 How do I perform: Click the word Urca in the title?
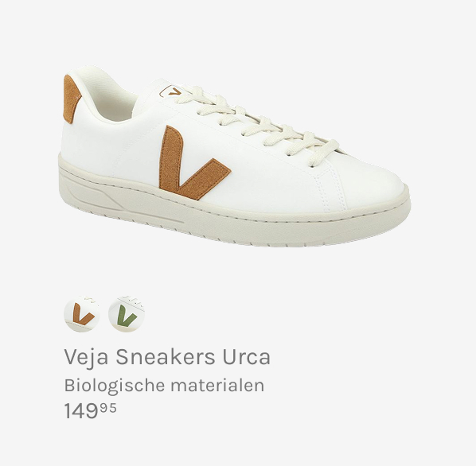246,357
